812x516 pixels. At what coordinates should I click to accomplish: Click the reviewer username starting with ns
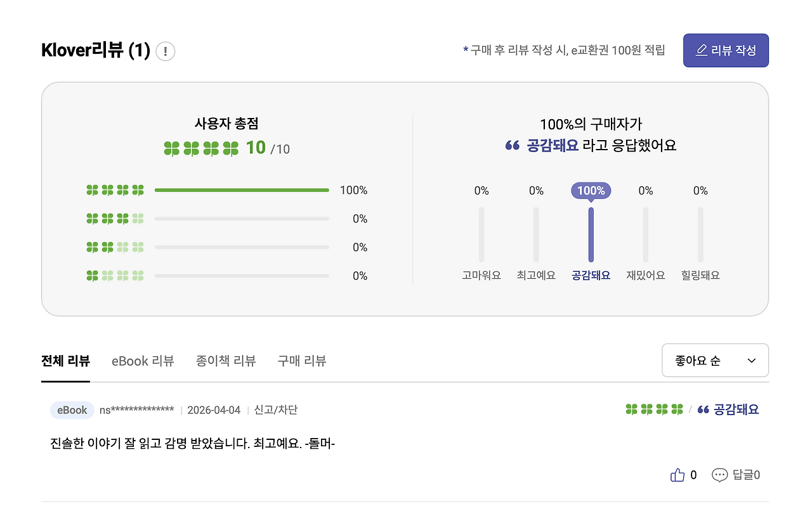pos(136,410)
